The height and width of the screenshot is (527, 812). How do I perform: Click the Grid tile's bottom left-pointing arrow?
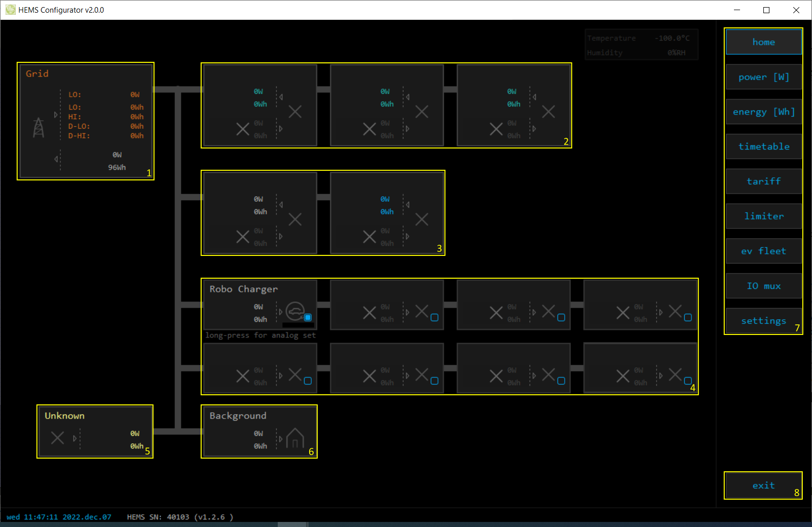(56, 159)
